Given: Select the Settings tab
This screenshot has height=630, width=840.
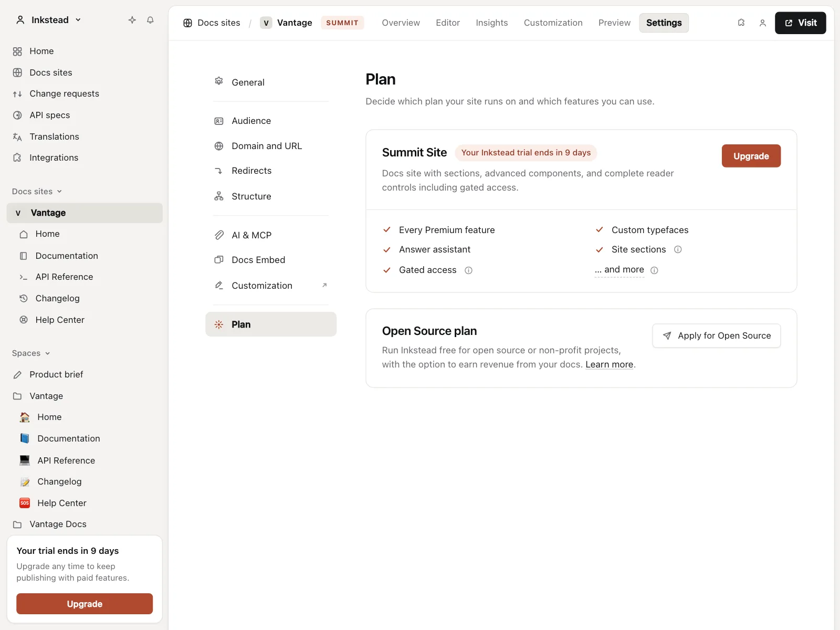Looking at the screenshot, I should 664,23.
